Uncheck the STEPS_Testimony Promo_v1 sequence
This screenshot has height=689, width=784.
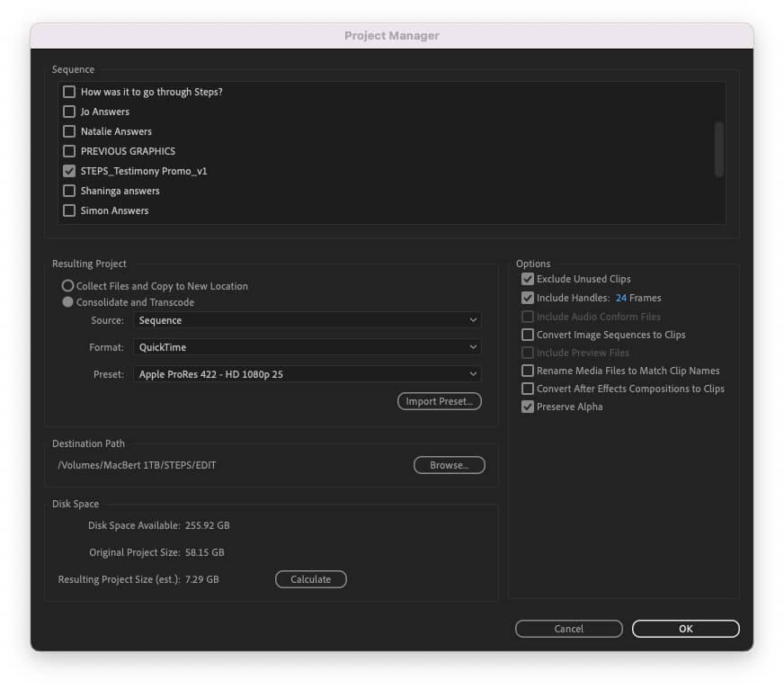[x=69, y=171]
